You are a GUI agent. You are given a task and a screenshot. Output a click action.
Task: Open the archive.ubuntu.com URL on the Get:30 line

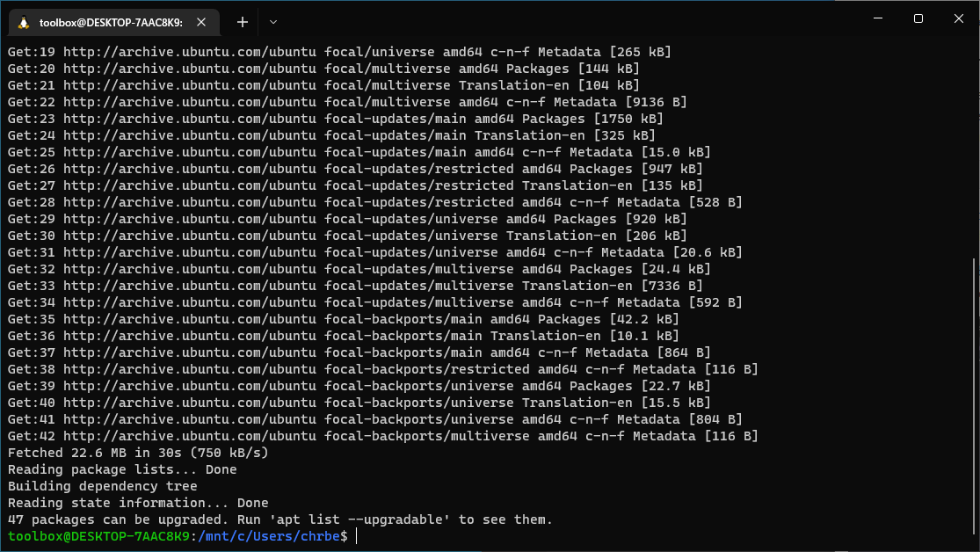click(189, 236)
